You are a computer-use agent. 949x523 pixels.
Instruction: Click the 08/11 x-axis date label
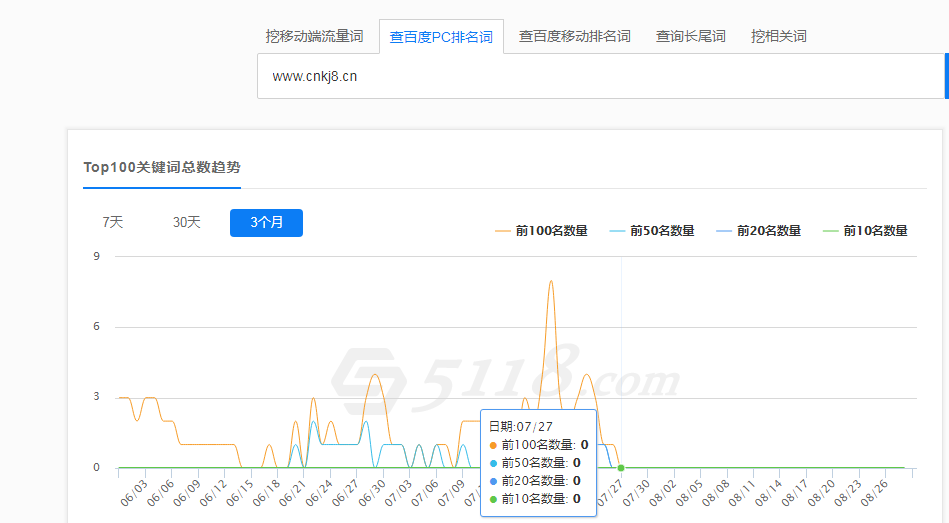[742, 493]
